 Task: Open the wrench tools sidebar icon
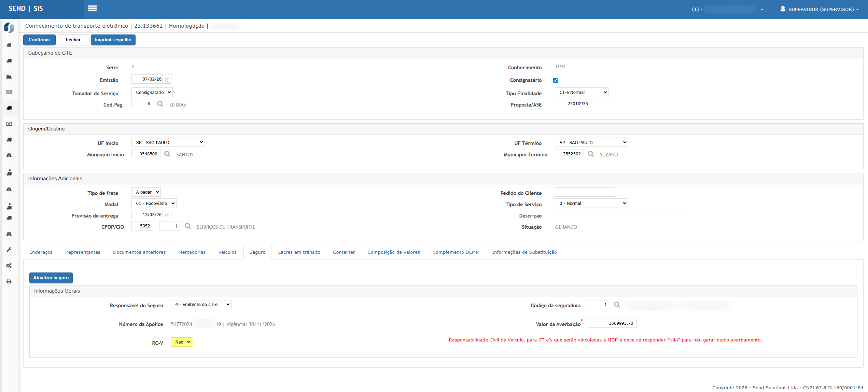(9, 250)
